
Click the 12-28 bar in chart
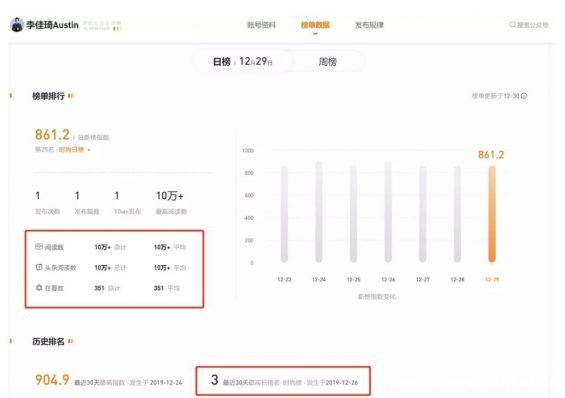[x=457, y=214]
